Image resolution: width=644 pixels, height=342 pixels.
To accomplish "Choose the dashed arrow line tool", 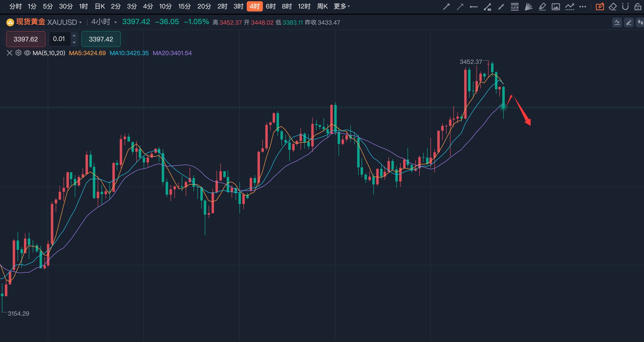I will point(460,7).
